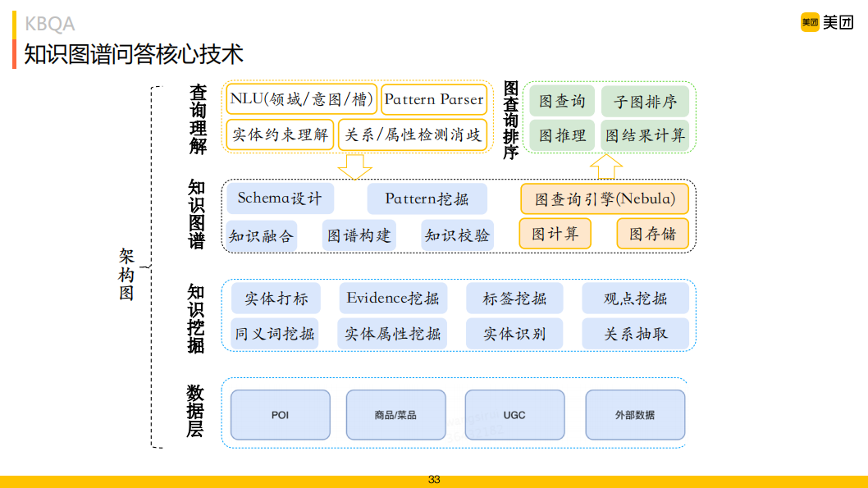Screen dimensions: 868x488
Task: Select the 关系抽取 box
Action: pyautogui.click(x=636, y=334)
